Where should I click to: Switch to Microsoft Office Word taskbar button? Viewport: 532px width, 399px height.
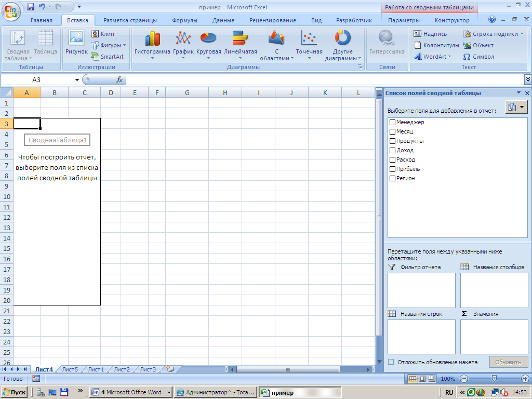[x=131, y=392]
